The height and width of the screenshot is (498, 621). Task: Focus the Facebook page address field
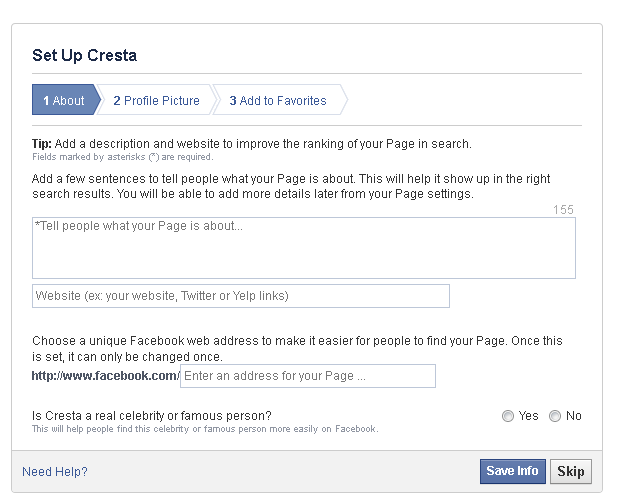[308, 376]
